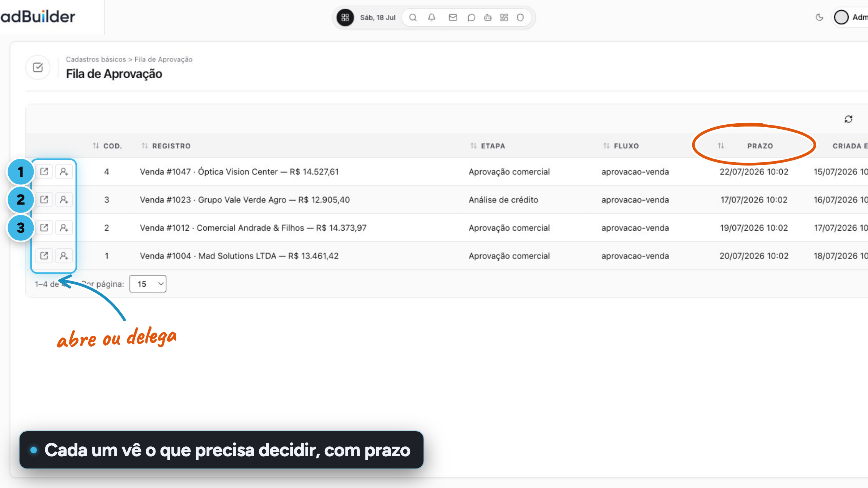
Task: Open the mail envelope icon
Action: tap(452, 17)
